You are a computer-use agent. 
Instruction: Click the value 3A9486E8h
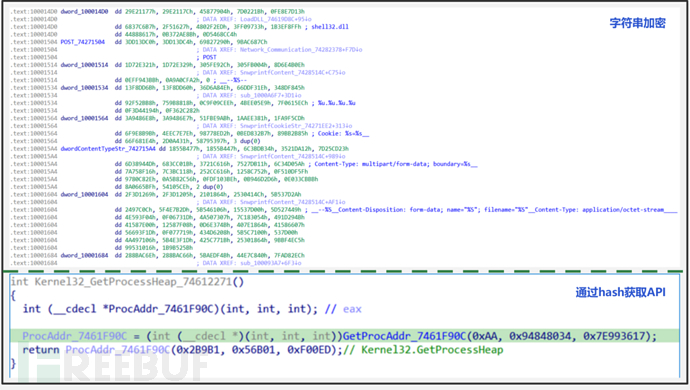tap(140, 118)
